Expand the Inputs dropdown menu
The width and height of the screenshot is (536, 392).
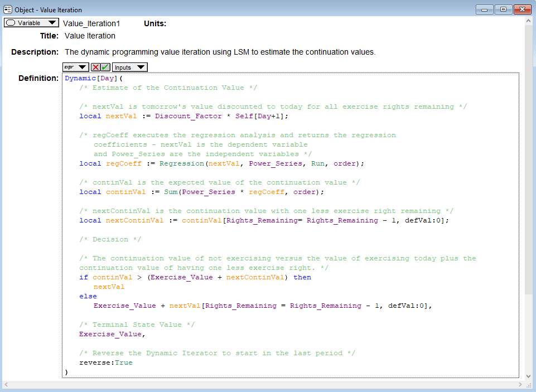pos(130,67)
